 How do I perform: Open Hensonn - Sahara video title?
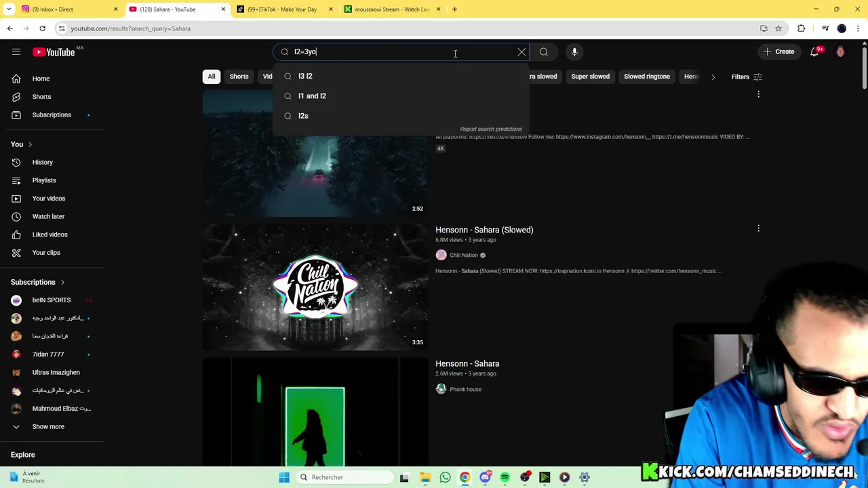coord(467,364)
